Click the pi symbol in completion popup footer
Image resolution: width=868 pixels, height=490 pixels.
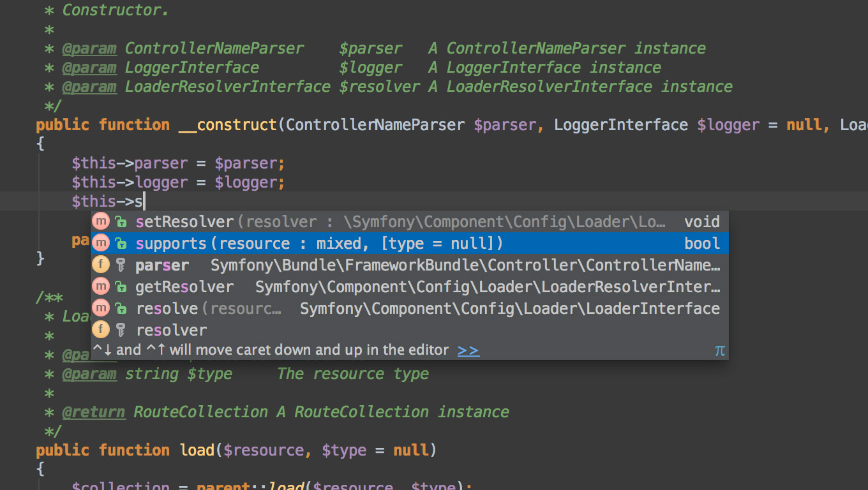(720, 350)
